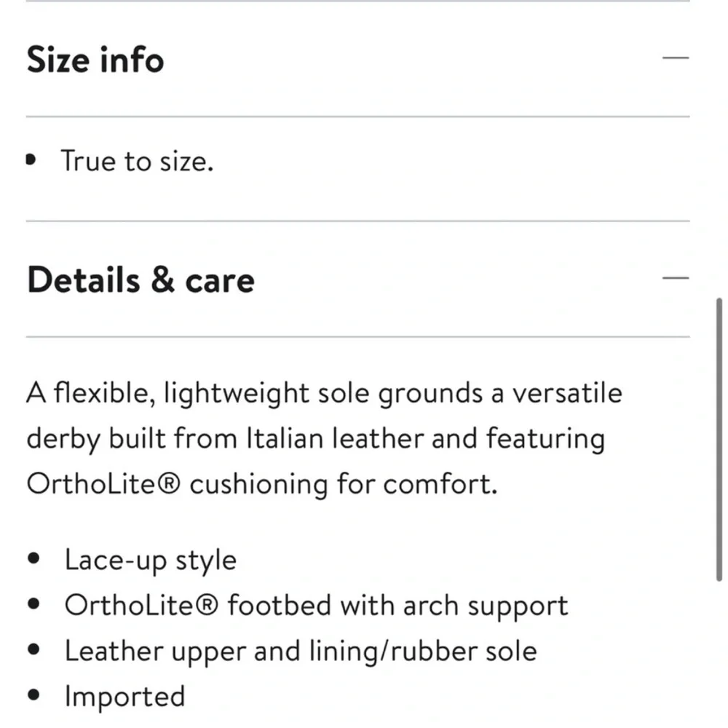The width and height of the screenshot is (728, 728).
Task: Select the "True to size." text
Action: click(137, 161)
